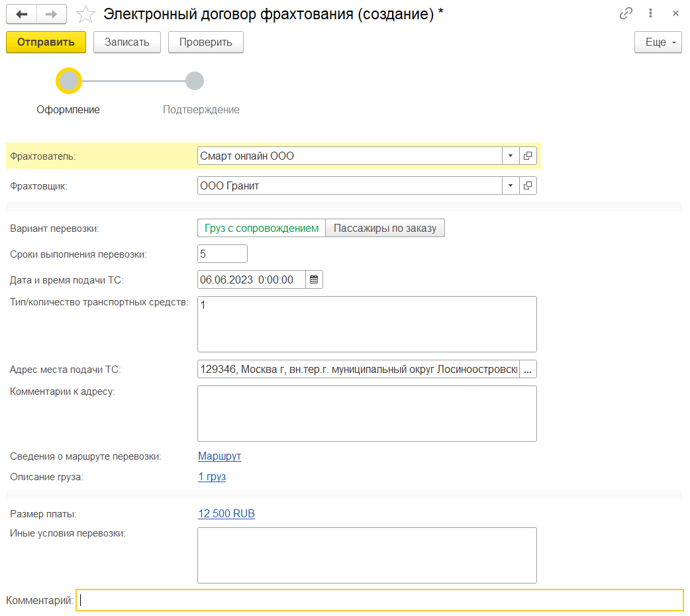
Task: Open the three-dot options menu
Action: [x=650, y=13]
